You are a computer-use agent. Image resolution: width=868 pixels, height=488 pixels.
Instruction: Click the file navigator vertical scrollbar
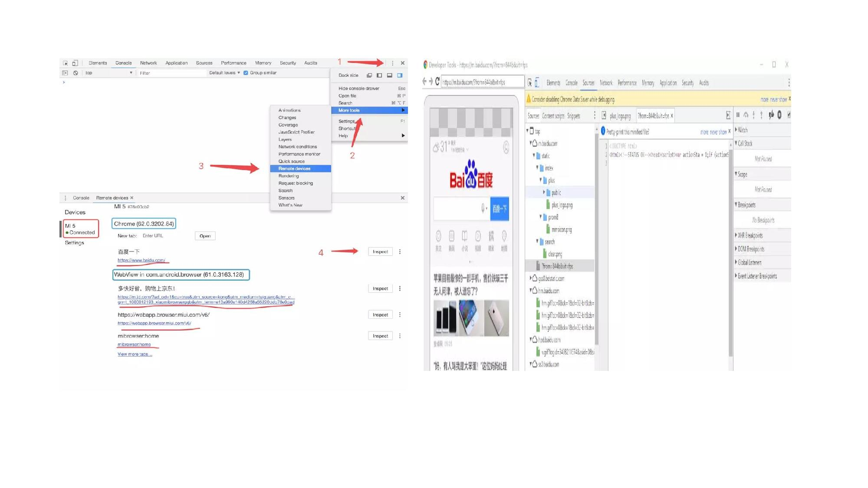[x=597, y=239]
